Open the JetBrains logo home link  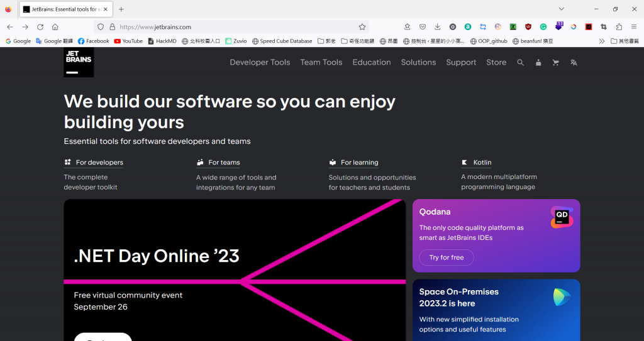click(79, 62)
